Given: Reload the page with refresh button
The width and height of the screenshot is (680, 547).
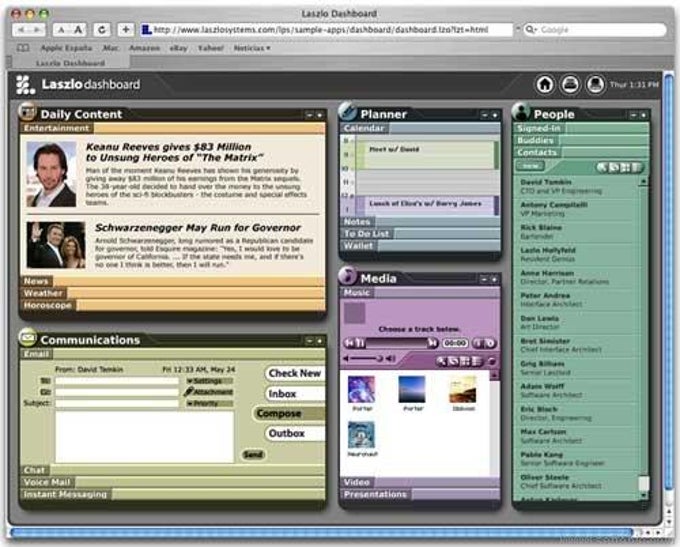Looking at the screenshot, I should tap(101, 30).
